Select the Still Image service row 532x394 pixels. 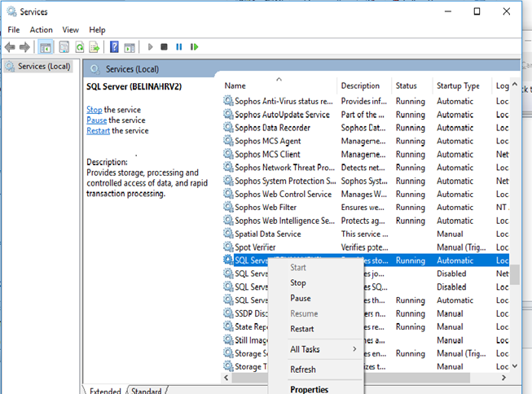366,339
